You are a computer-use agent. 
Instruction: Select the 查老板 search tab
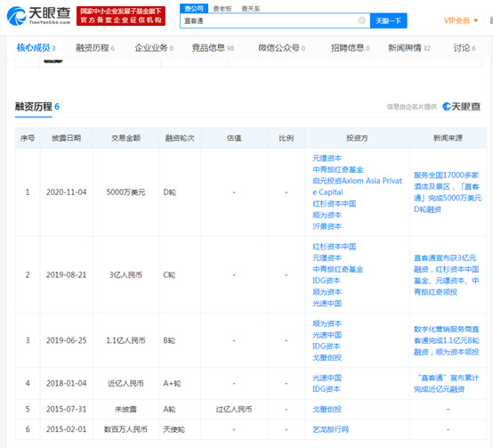(x=222, y=9)
